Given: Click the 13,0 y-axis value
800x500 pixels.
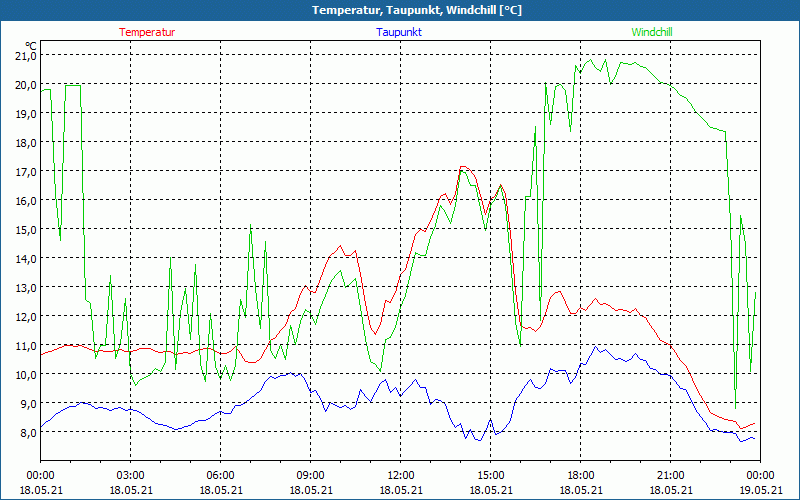Looking at the screenshot, I should [x=26, y=288].
